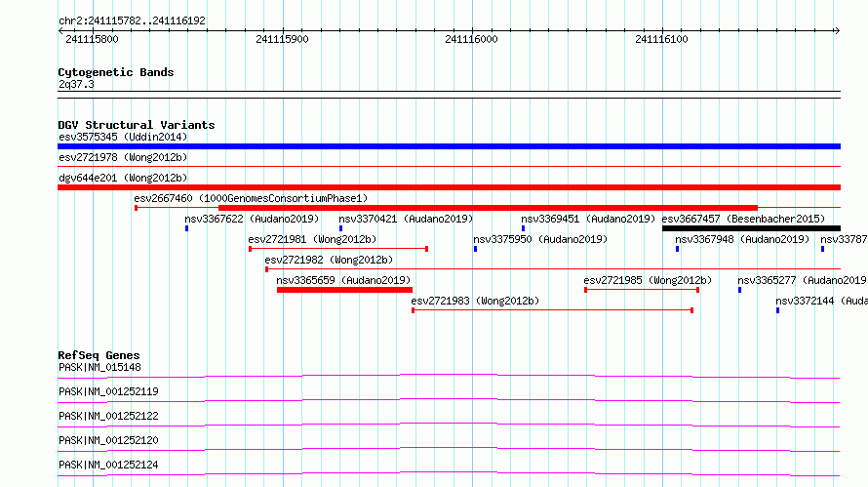
Task: Click esv2667460 (1000GenomesConsortiumPhase1) label
Action: tap(251, 198)
